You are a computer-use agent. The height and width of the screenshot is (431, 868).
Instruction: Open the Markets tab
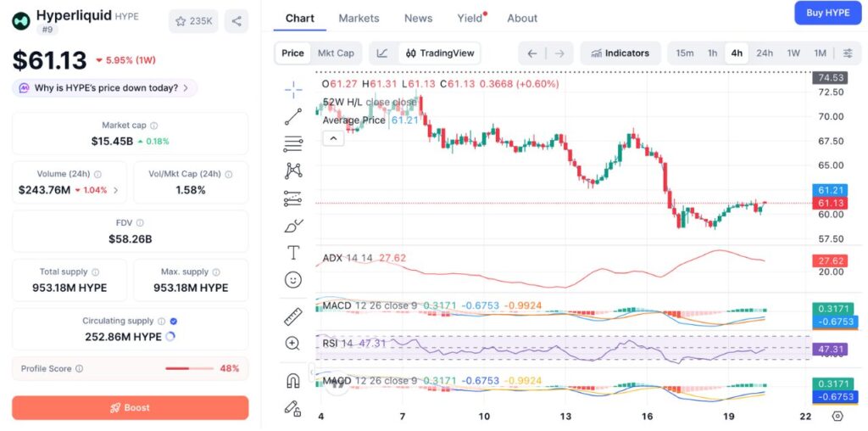[359, 19]
